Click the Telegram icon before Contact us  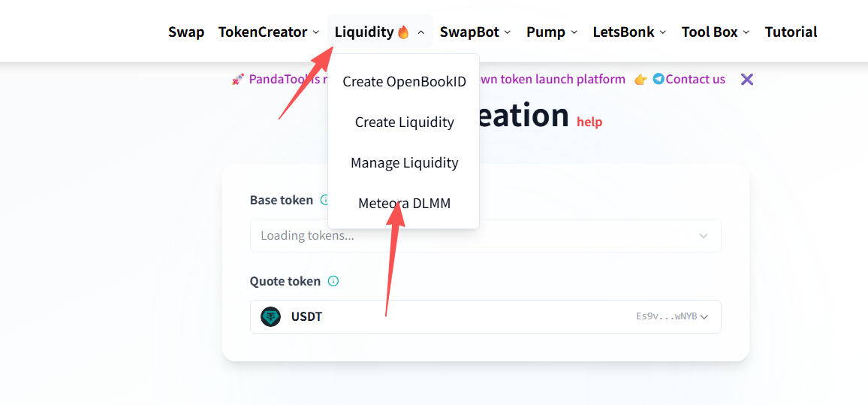point(659,79)
